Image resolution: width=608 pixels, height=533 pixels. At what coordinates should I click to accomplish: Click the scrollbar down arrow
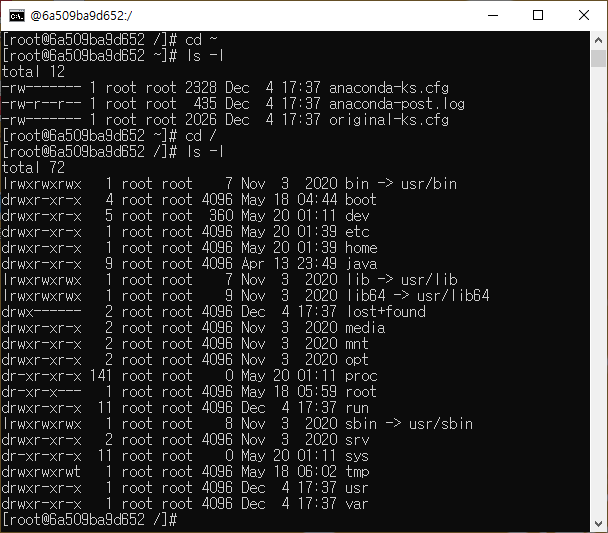pos(598,524)
